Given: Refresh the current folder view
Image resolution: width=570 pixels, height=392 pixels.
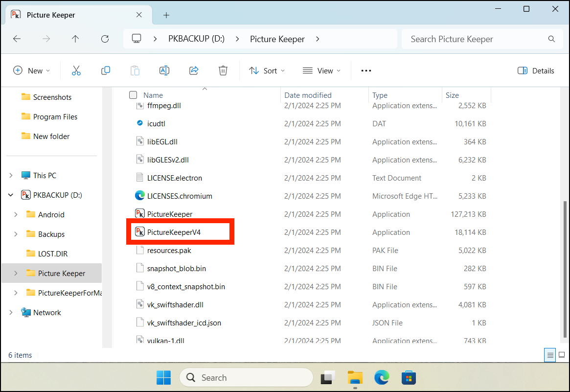Looking at the screenshot, I should click(x=105, y=39).
